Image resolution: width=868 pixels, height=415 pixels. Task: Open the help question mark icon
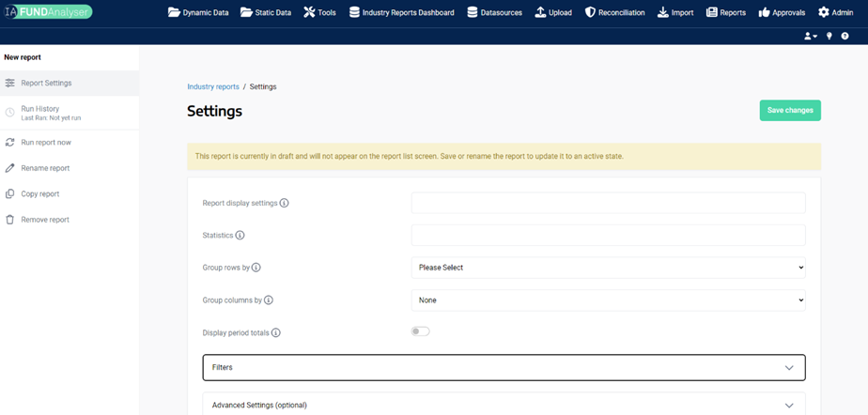click(x=845, y=36)
